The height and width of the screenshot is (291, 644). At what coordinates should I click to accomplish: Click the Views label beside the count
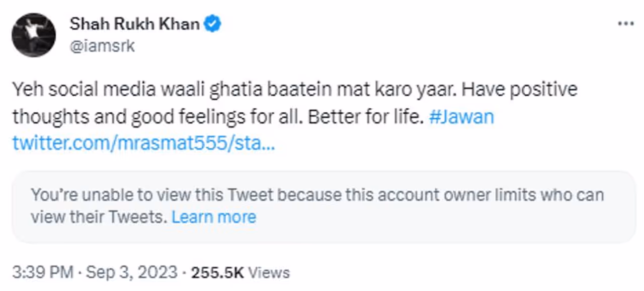(269, 272)
